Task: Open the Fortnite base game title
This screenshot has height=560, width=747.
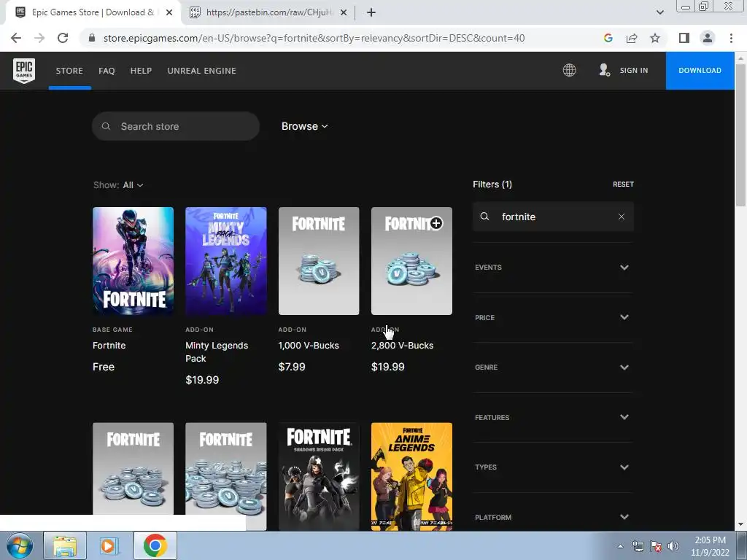Action: click(109, 346)
